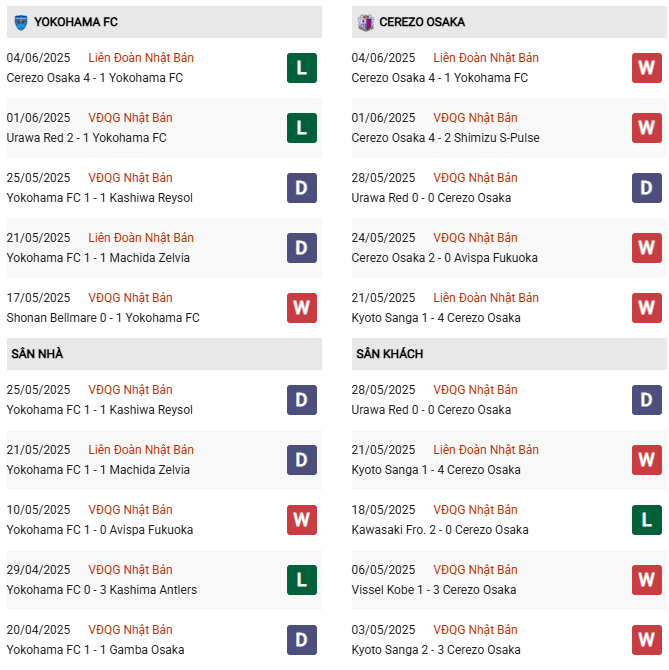This screenshot has height=670, width=669.
Task: Click the Cerezo Osaka team crest icon
Action: tap(366, 21)
